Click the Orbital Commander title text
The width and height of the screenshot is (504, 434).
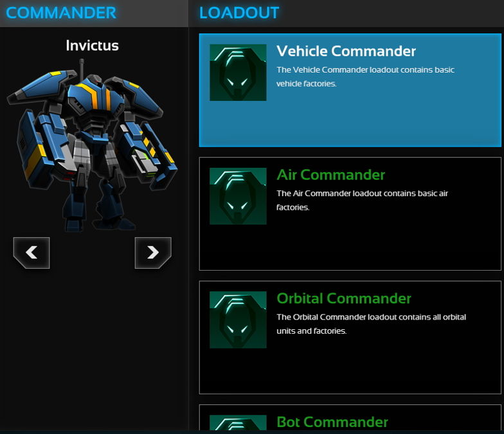[344, 298]
